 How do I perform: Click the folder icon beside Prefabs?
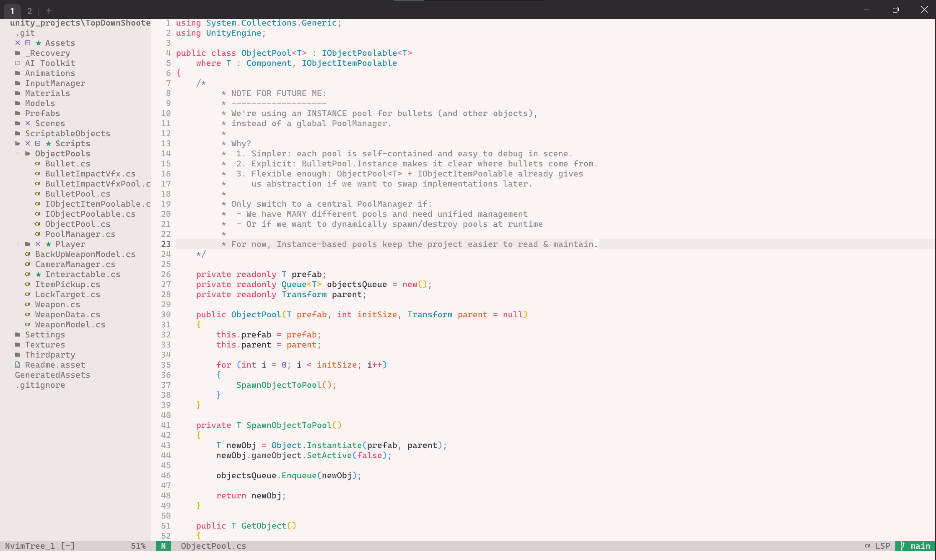tap(18, 114)
